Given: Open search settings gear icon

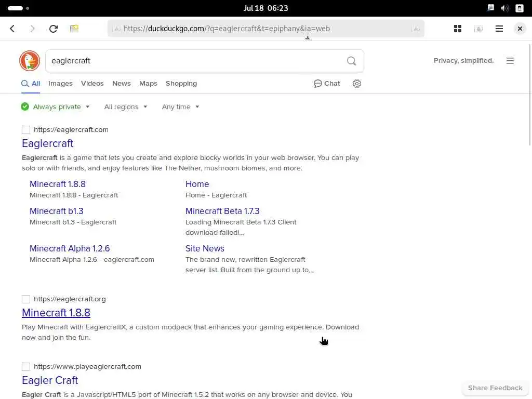Looking at the screenshot, I should tap(356, 84).
